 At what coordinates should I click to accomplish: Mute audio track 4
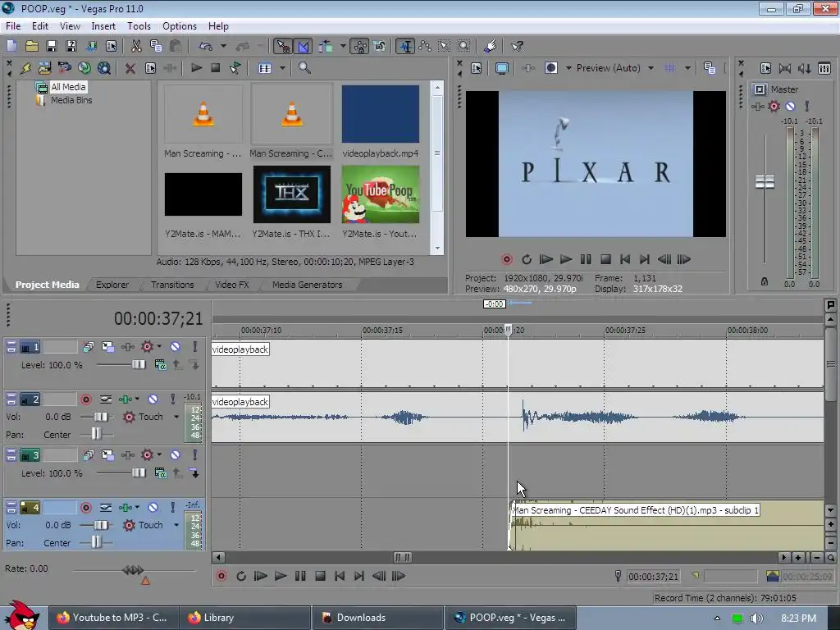click(153, 507)
